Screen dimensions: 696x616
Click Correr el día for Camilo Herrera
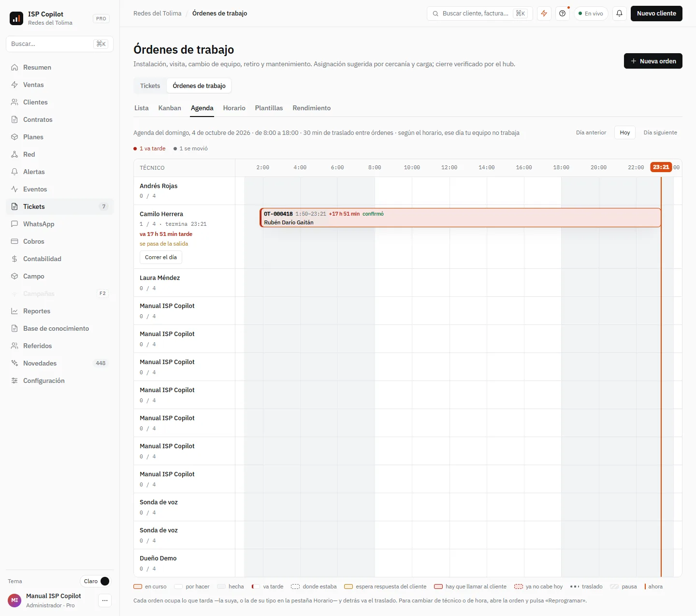pos(161,257)
